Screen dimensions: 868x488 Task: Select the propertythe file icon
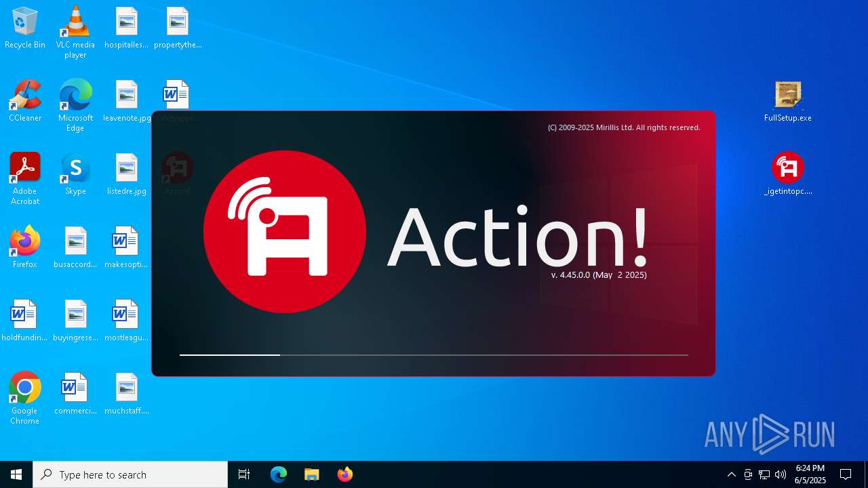(x=178, y=28)
